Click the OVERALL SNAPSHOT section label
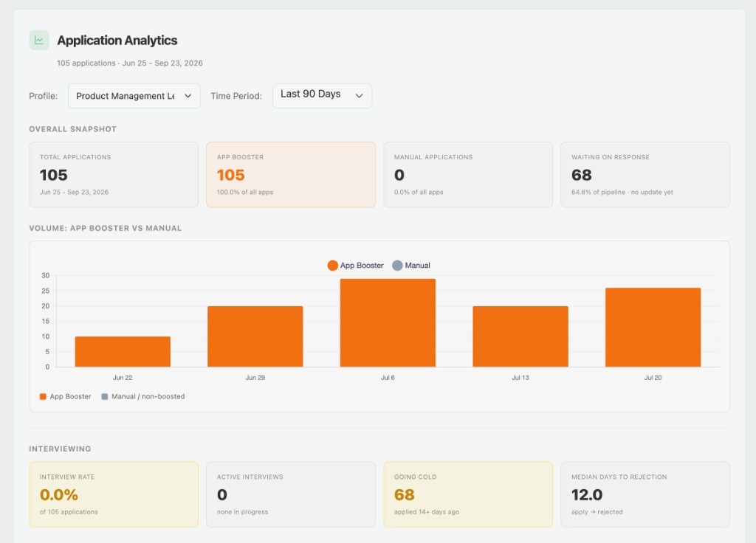The width and height of the screenshot is (756, 543). [x=73, y=129]
